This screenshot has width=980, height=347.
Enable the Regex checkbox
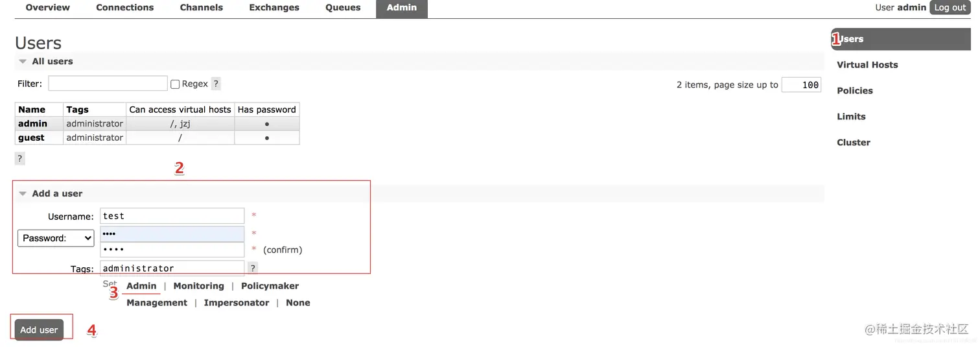[x=175, y=84]
